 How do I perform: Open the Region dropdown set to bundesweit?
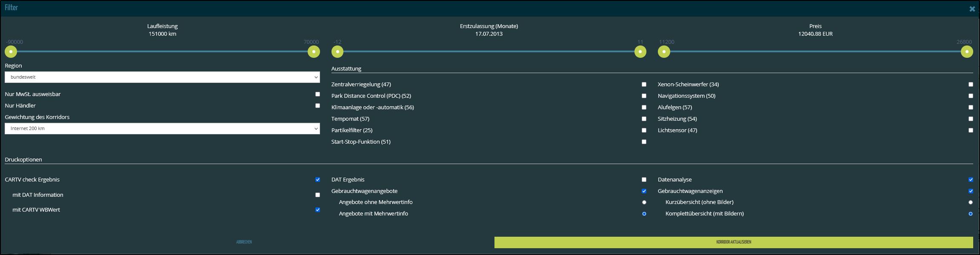(x=162, y=77)
